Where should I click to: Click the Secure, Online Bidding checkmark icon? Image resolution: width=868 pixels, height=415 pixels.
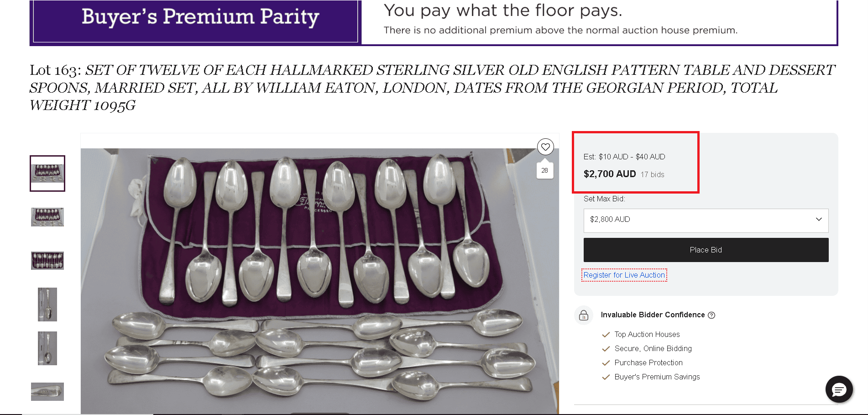606,348
